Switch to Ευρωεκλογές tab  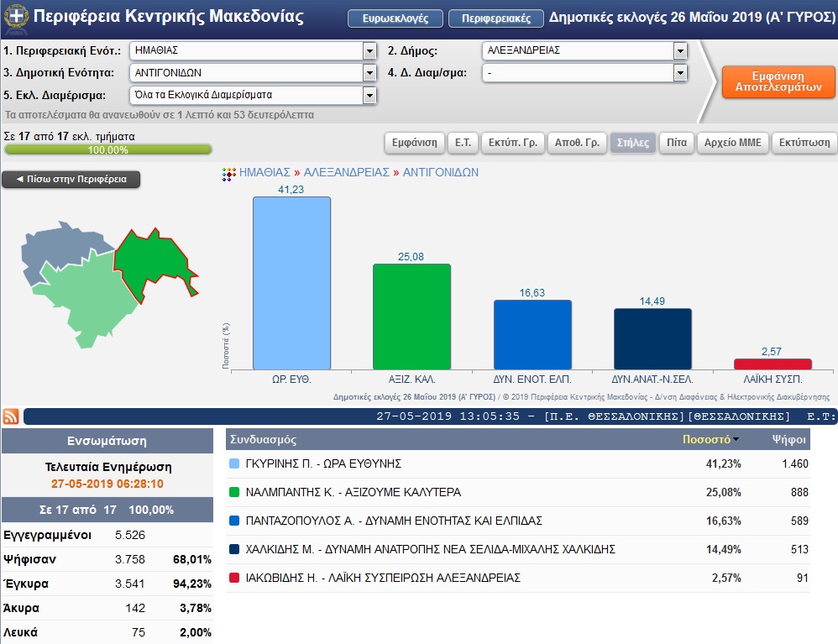tap(395, 18)
